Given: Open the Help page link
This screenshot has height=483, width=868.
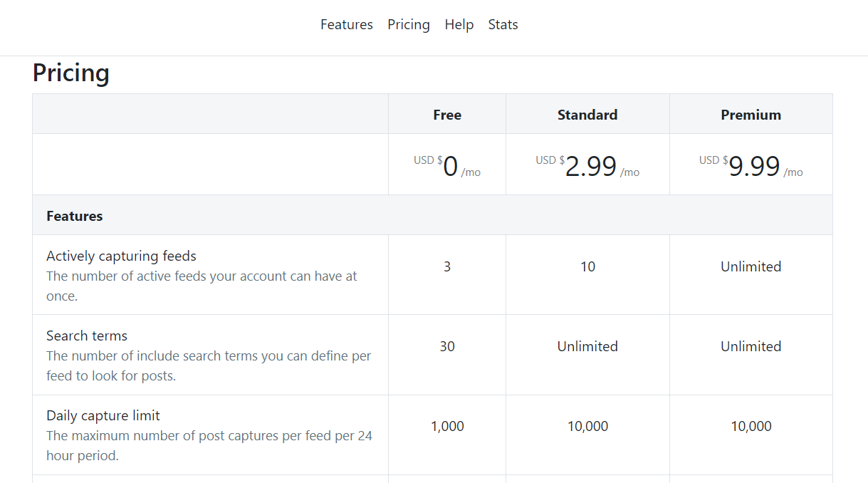Looking at the screenshot, I should tap(459, 24).
